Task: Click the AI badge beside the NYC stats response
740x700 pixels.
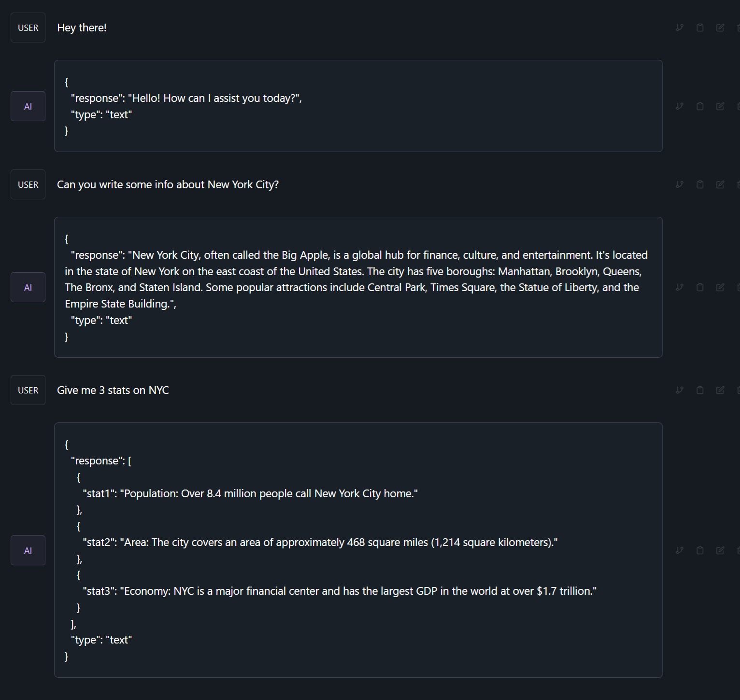Action: tap(28, 550)
